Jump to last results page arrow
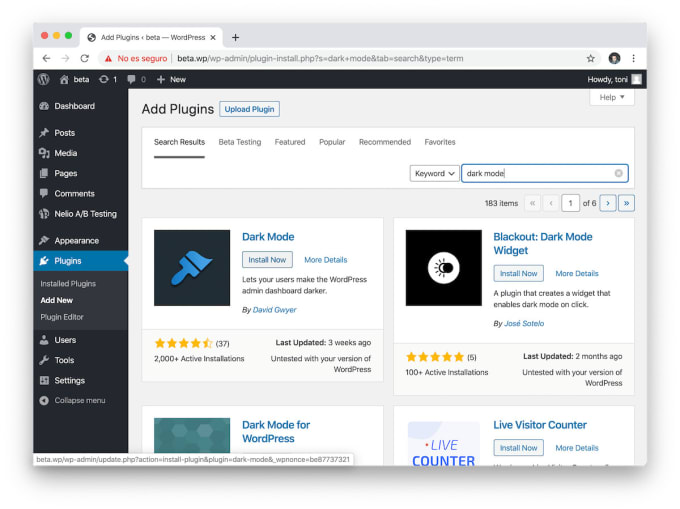680x509 pixels. point(626,203)
